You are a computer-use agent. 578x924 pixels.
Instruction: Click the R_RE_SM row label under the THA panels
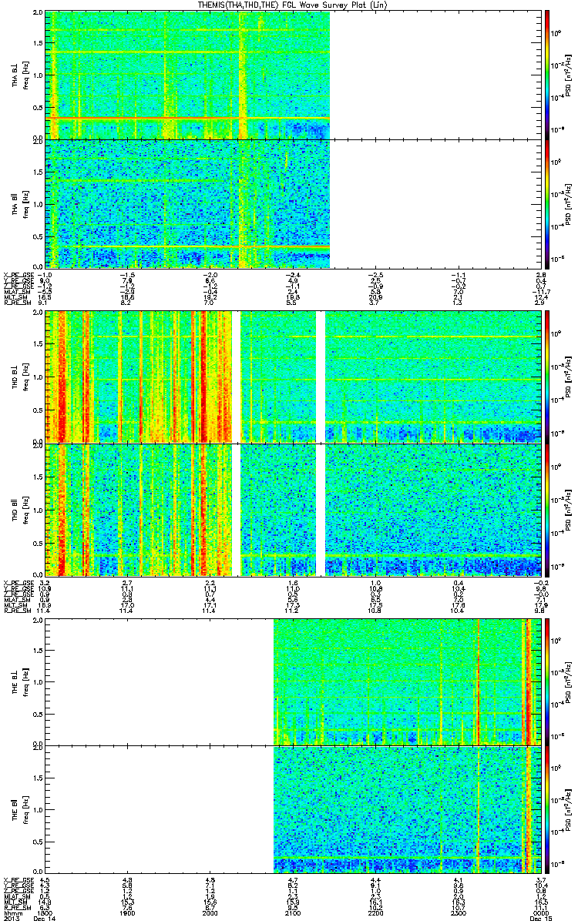coord(17,303)
